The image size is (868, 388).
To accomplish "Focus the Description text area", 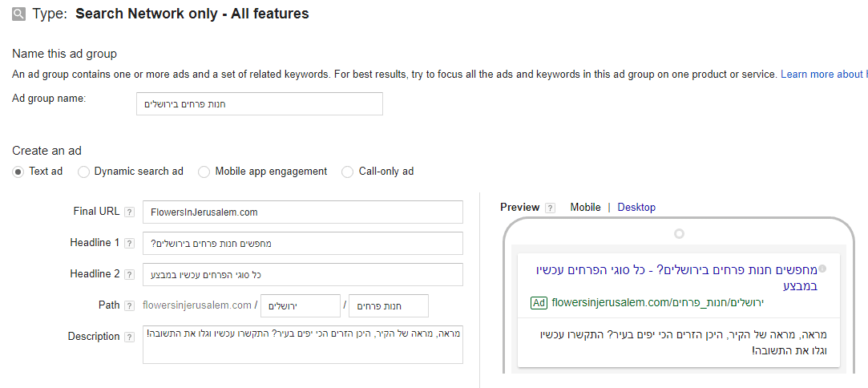I will 303,344.
